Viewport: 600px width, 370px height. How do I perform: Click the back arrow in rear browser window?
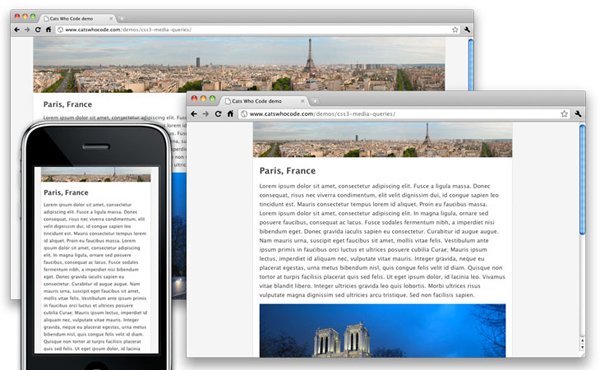pyautogui.click(x=16, y=29)
